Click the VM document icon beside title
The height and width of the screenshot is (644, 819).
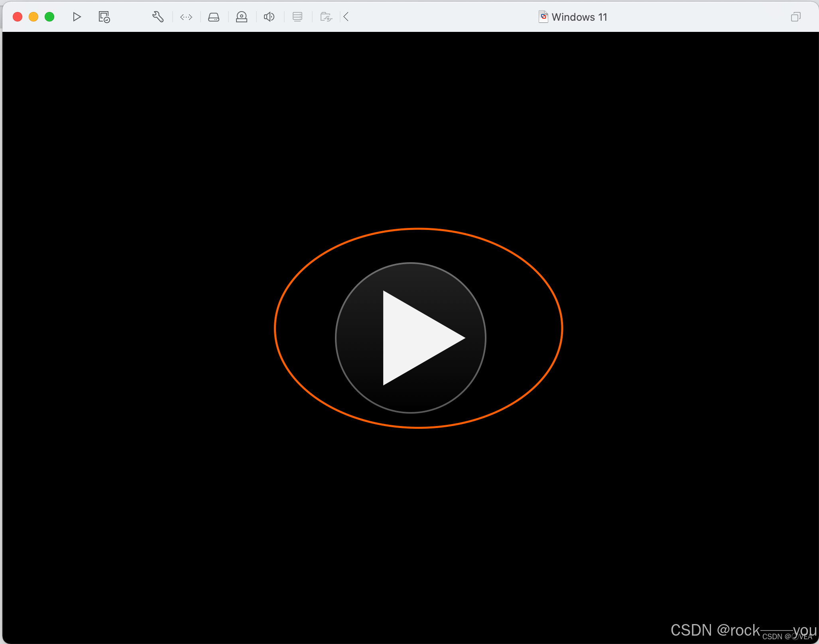tap(543, 17)
